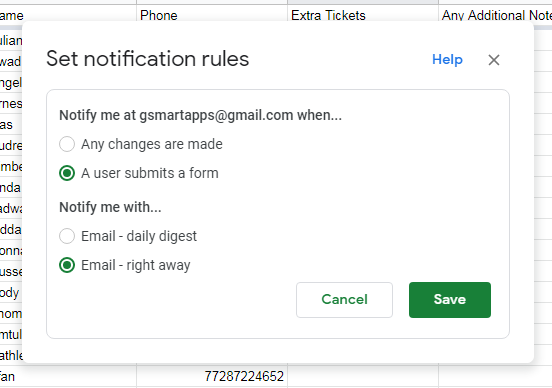Select the Extra Tickets header cell
The image size is (552, 388).
(363, 14)
